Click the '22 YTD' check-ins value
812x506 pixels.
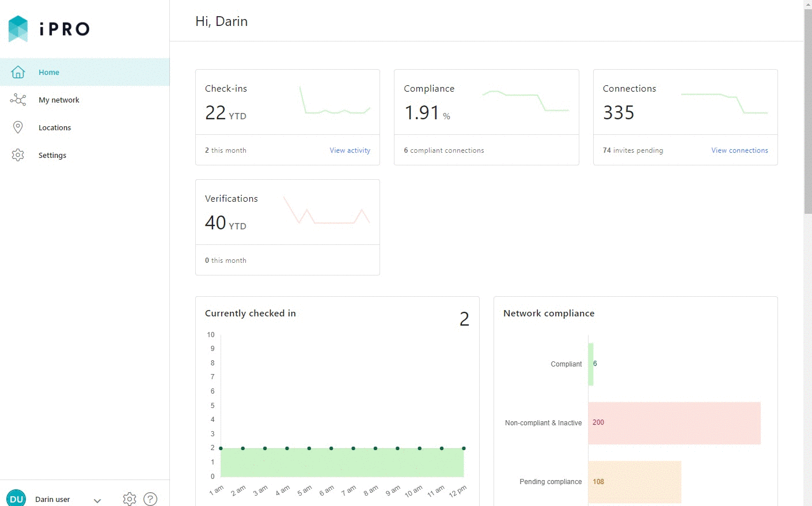point(226,112)
